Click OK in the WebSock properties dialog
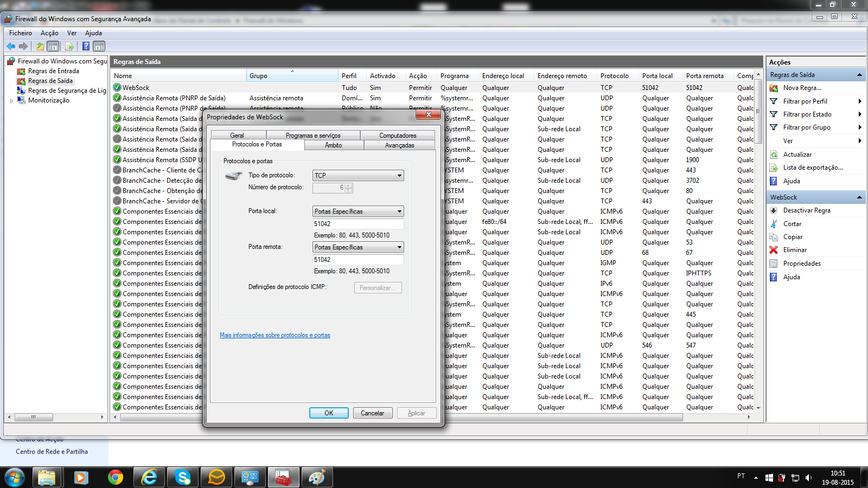Screen dimensions: 868x488 (x=329, y=413)
